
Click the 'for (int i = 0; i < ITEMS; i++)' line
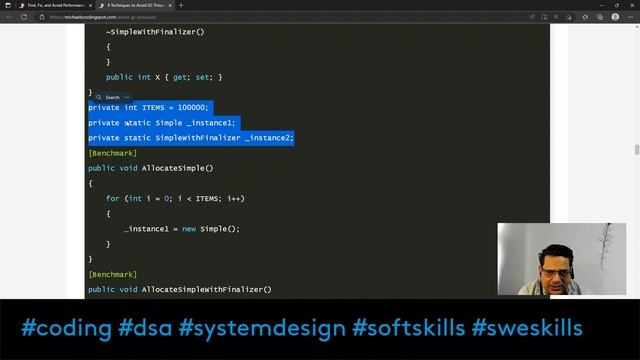[x=175, y=199]
